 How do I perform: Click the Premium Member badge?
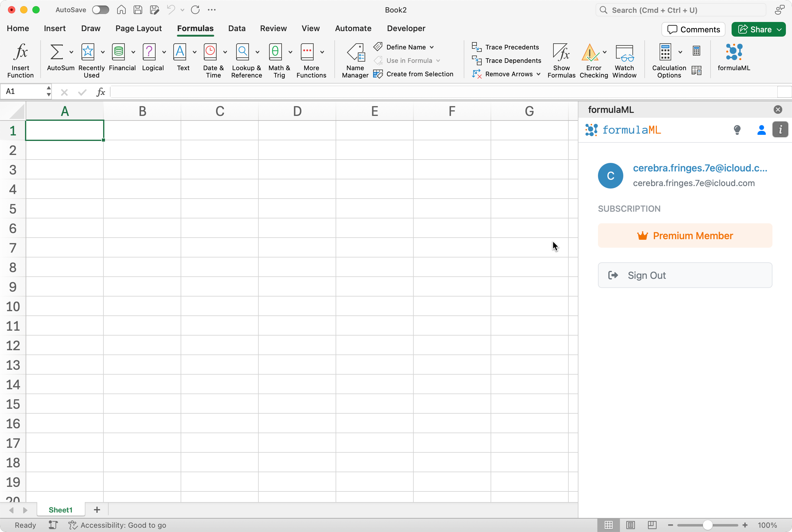685,235
